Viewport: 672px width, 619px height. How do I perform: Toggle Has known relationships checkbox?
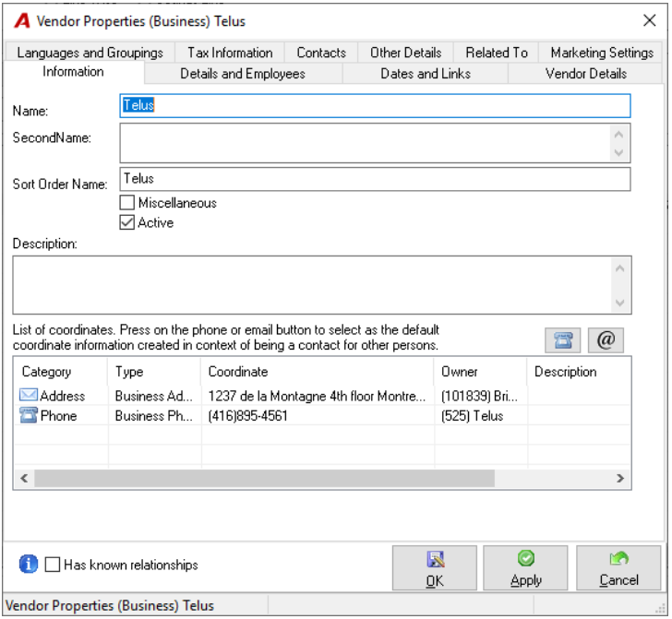[53, 565]
